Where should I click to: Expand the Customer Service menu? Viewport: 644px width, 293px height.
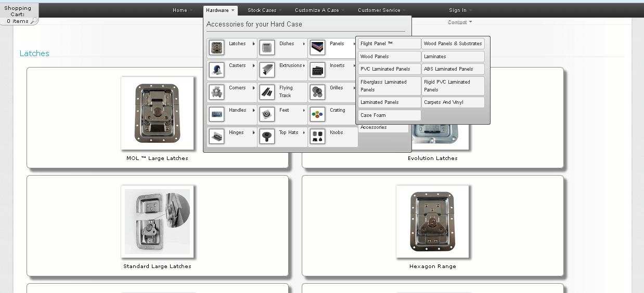tap(381, 10)
